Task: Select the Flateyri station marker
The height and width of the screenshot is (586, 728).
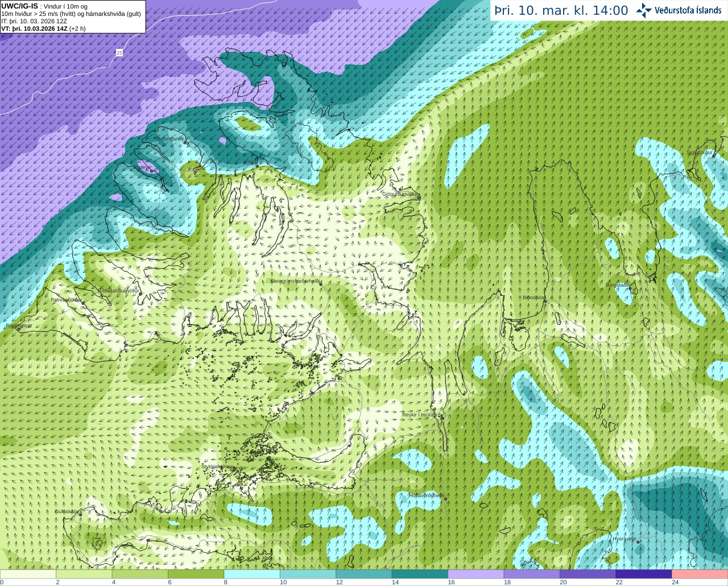Action: [x=152, y=170]
